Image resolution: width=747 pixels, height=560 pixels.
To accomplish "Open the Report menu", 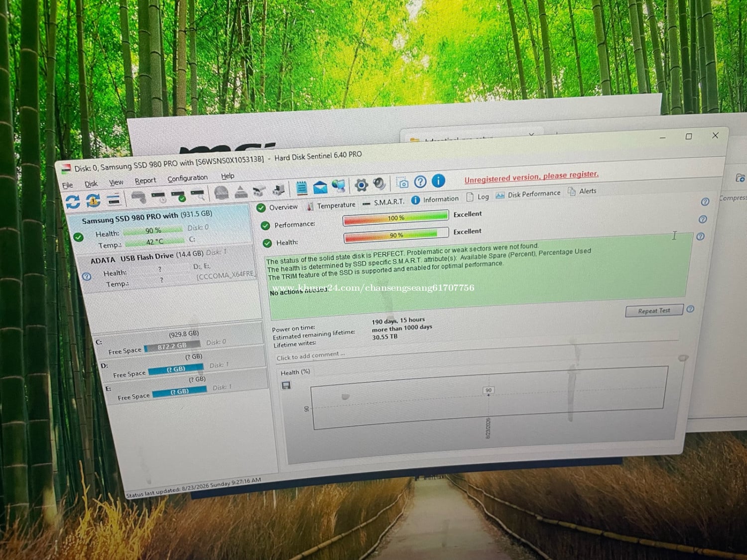I will [x=145, y=180].
